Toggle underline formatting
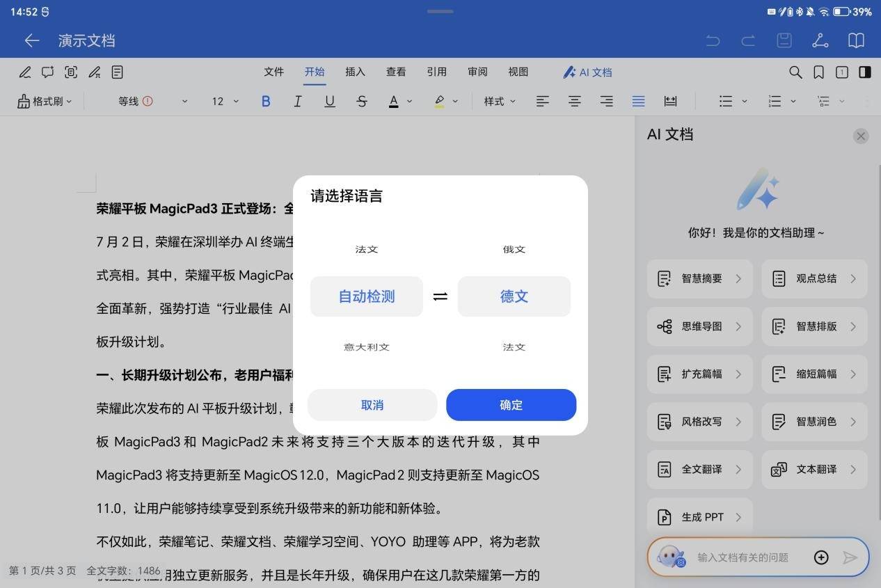Image resolution: width=881 pixels, height=588 pixels. point(329,102)
